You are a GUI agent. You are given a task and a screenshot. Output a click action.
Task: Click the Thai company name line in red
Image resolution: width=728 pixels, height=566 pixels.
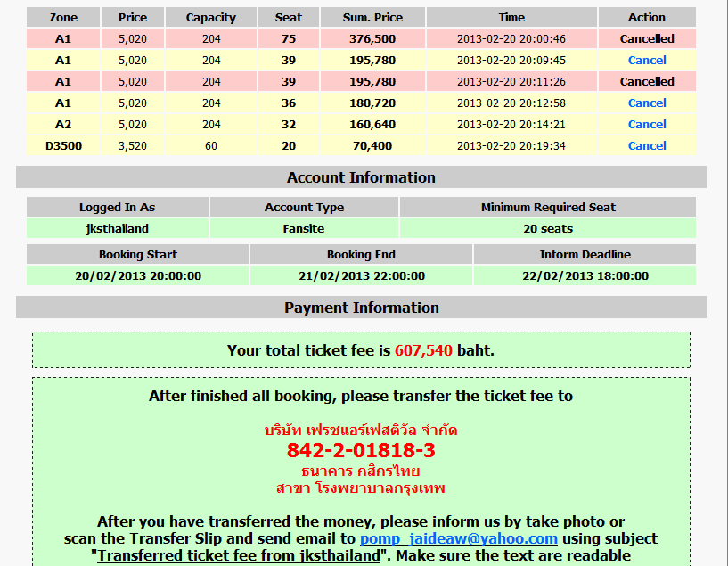pos(361,430)
